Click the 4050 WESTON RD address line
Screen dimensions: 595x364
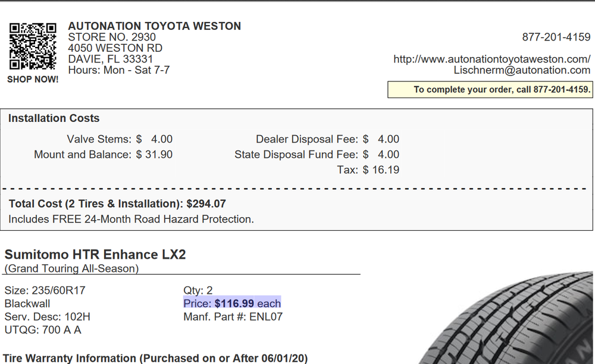point(115,48)
